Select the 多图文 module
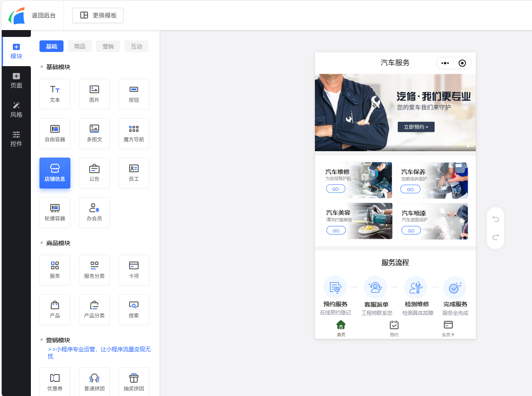The width and height of the screenshot is (532, 396). point(94,134)
